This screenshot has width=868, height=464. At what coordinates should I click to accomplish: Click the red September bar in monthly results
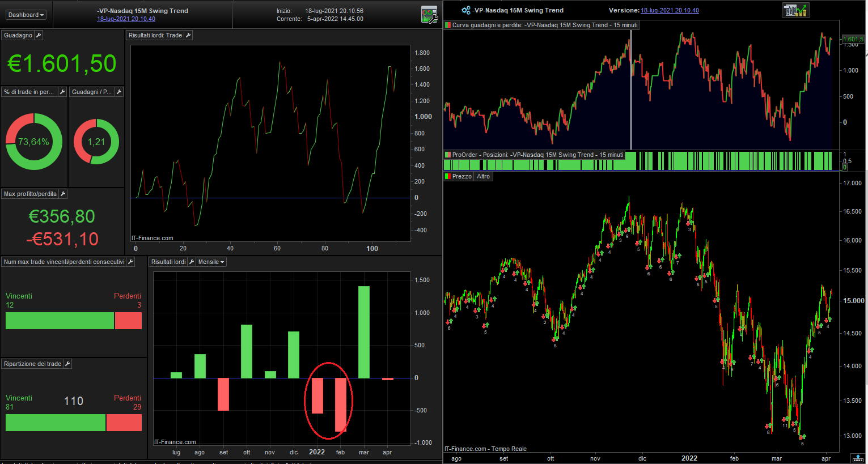click(223, 394)
